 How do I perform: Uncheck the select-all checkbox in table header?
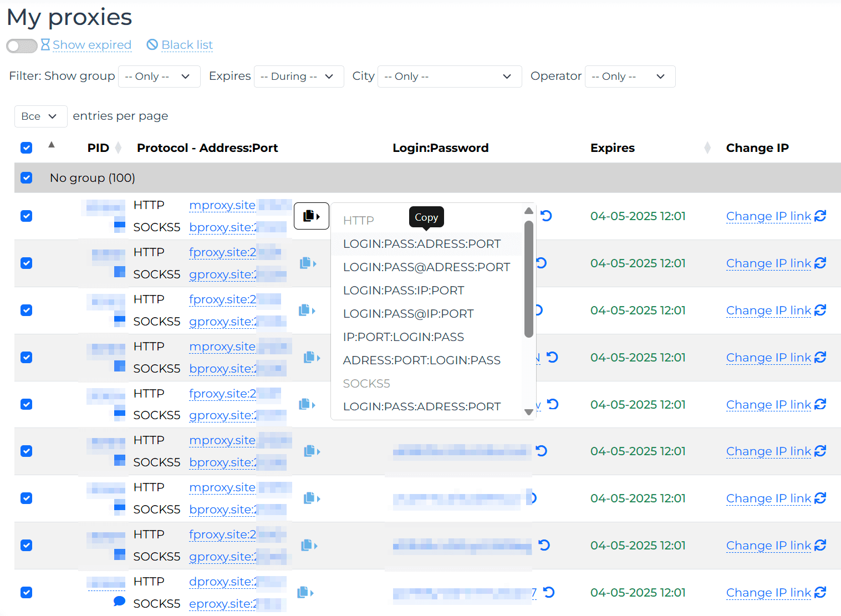(26, 148)
